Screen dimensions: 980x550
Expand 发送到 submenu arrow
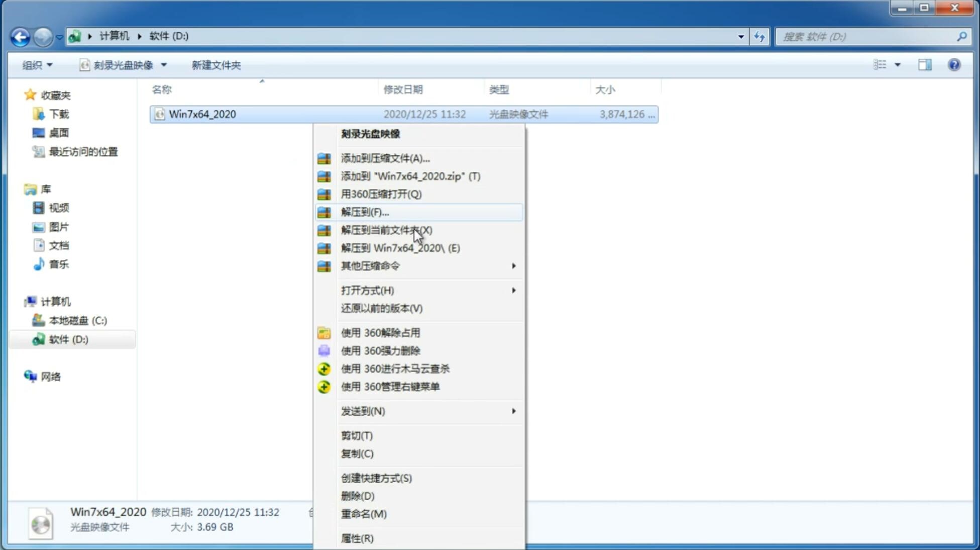(x=513, y=411)
